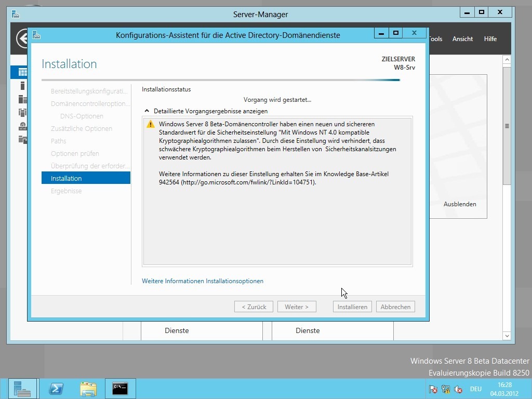The width and height of the screenshot is (532, 399).
Task: Close the configuration wizard window
Action: tap(414, 33)
